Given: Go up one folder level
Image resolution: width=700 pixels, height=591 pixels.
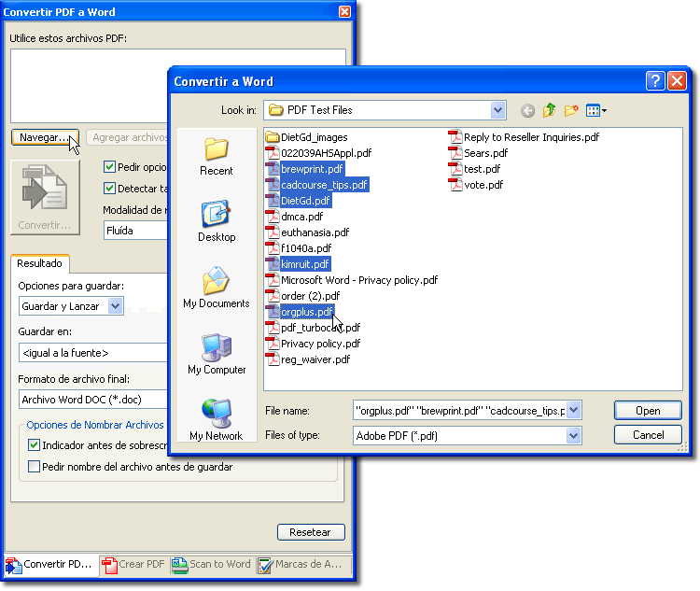Looking at the screenshot, I should click(x=549, y=110).
